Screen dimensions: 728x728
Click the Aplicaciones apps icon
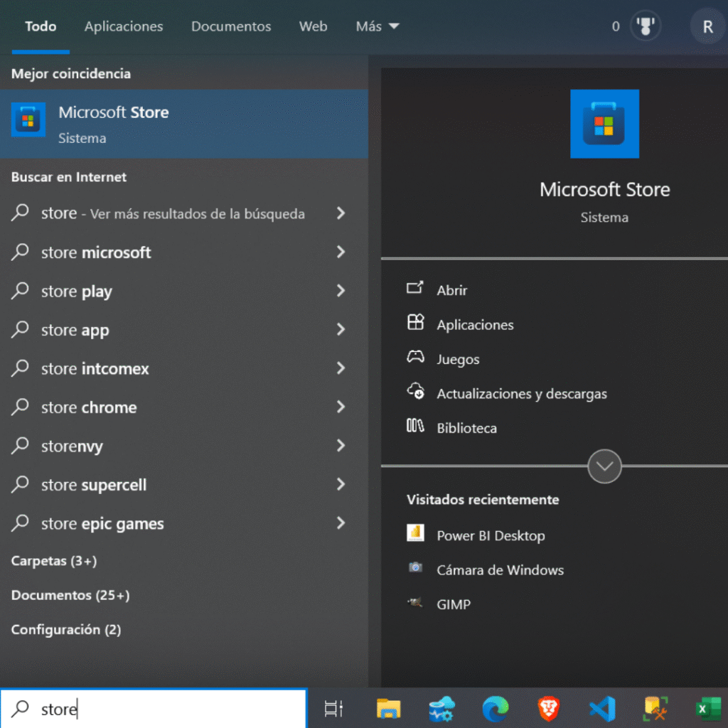(x=415, y=322)
